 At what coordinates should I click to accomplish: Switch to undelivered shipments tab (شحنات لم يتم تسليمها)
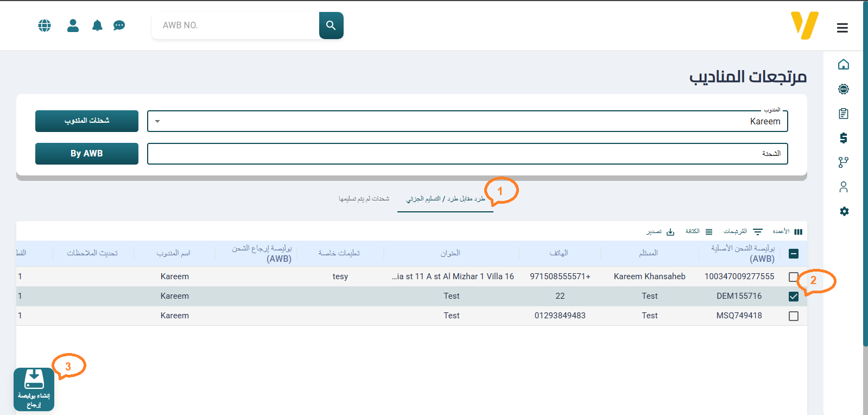pyautogui.click(x=364, y=199)
